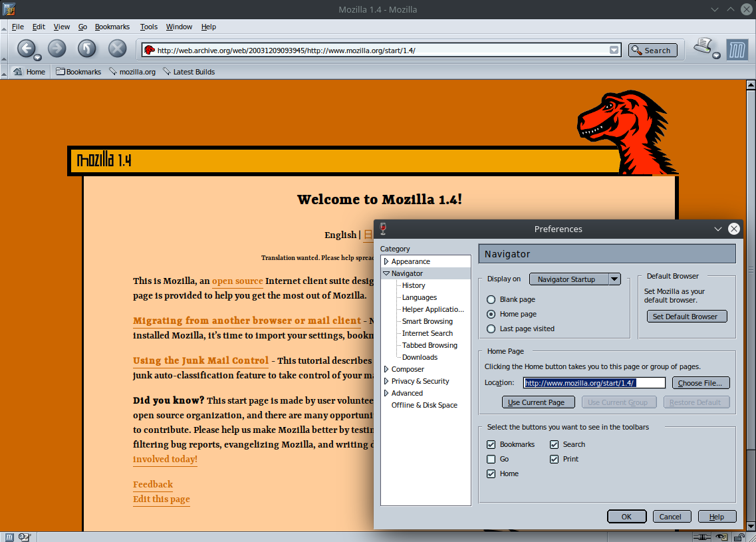Click the wine glass icon in the Preferences title bar
The width and height of the screenshot is (756, 542).
coord(383,229)
